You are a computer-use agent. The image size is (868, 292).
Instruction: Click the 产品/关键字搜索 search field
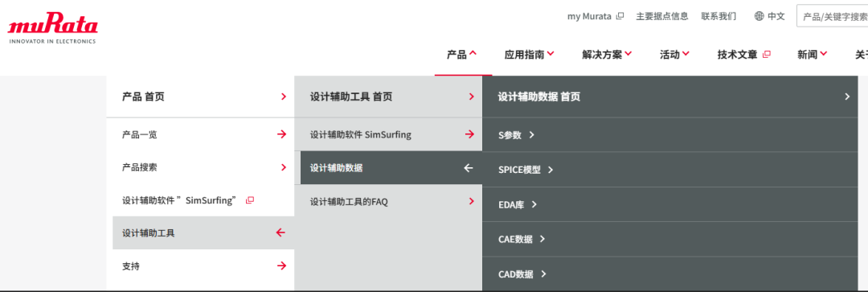click(x=832, y=16)
